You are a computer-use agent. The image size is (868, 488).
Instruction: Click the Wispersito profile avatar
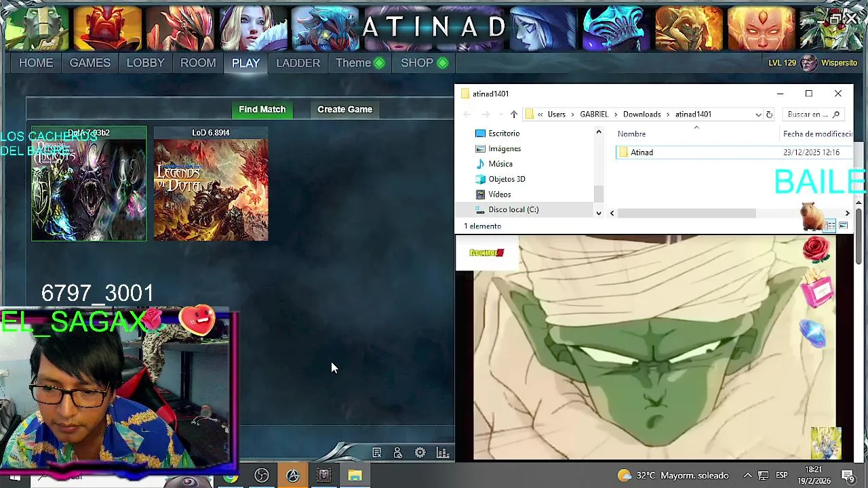tap(809, 63)
